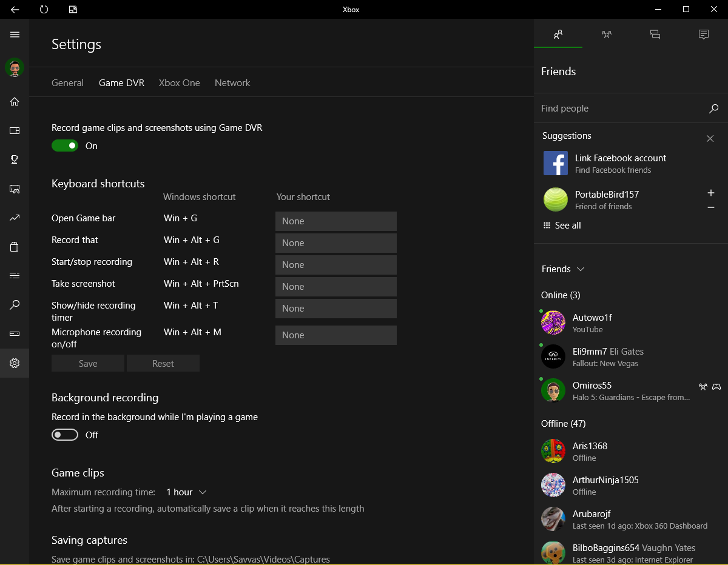The image size is (728, 565).
Task: Go to Home in sidebar
Action: pyautogui.click(x=15, y=101)
